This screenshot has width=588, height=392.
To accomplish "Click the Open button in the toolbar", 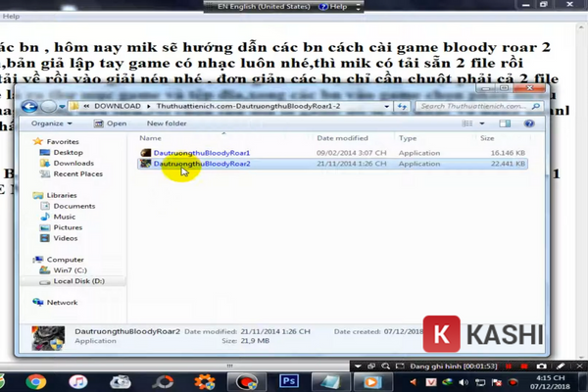I will point(116,123).
